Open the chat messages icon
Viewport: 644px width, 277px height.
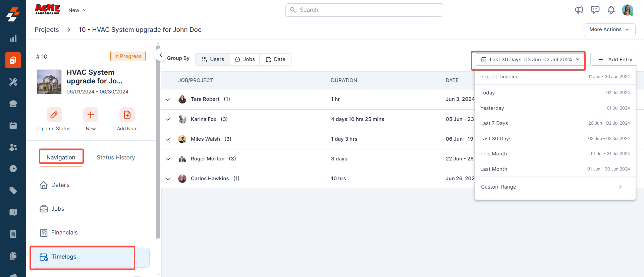tap(595, 10)
